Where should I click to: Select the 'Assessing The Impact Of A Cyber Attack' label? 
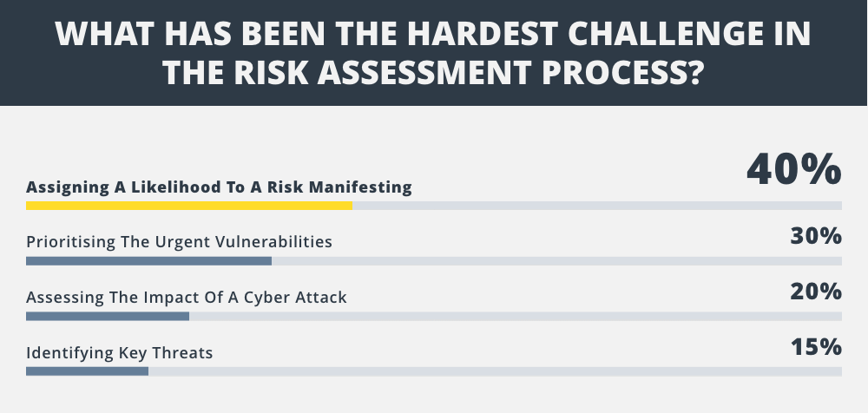187,298
